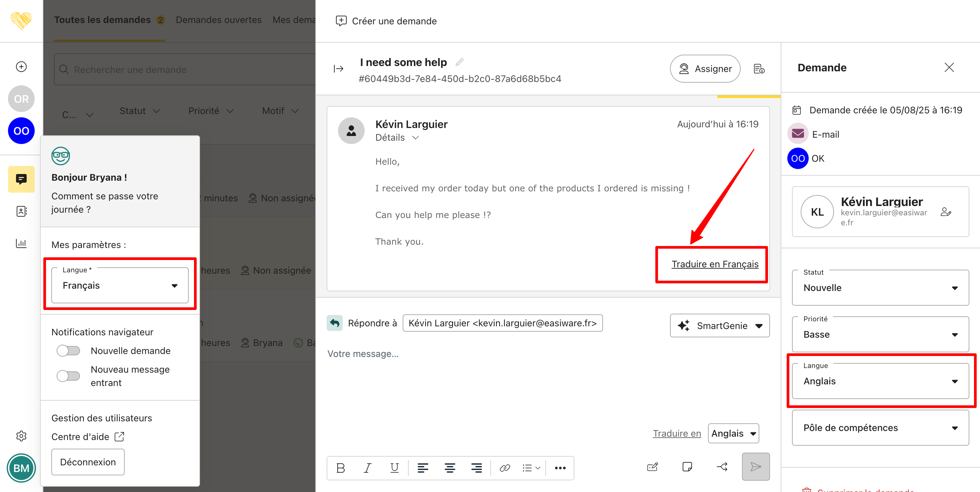Toggle Nouveau message entrant notification
Image resolution: width=980 pixels, height=492 pixels.
click(68, 376)
